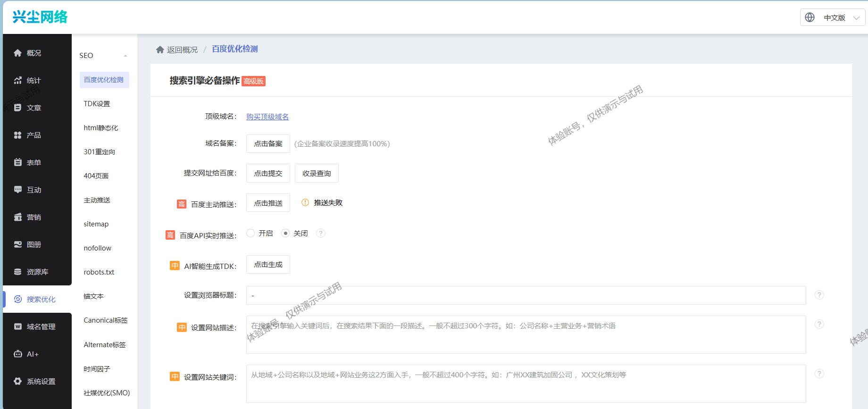
Task: Click the 返回概况 breadcrumb link
Action: (x=183, y=50)
